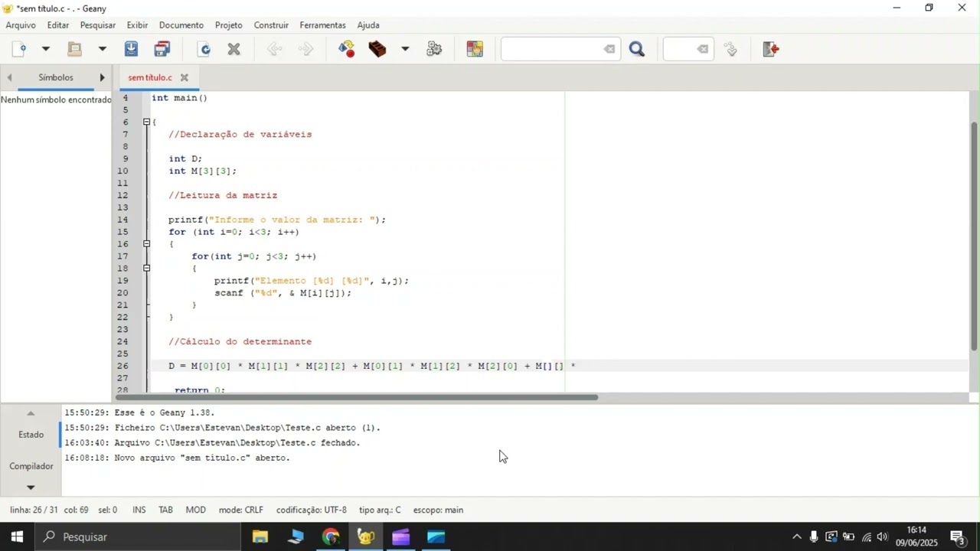Open Google Chrome from the taskbar
Screen dimensions: 980x551
(x=331, y=537)
